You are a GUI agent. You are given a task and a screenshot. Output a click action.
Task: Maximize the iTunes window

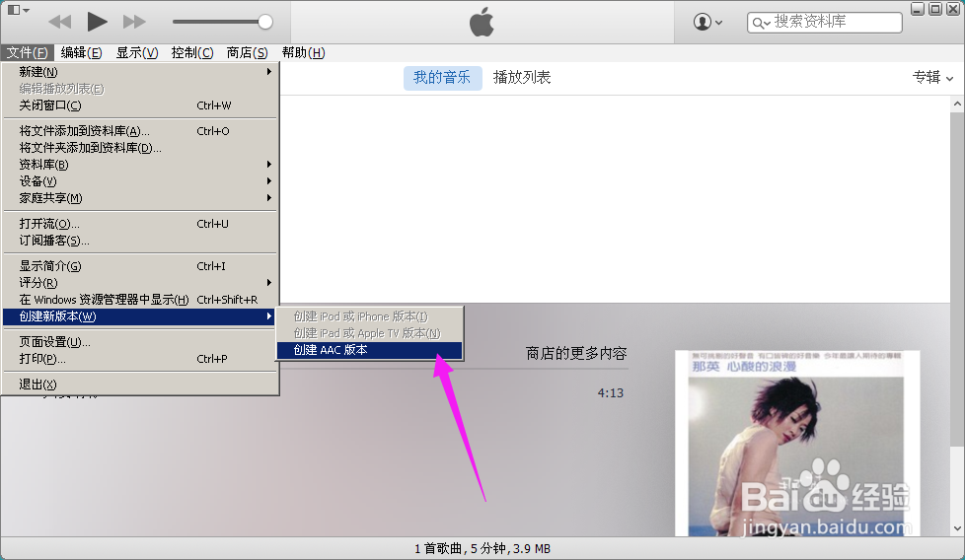tap(935, 9)
